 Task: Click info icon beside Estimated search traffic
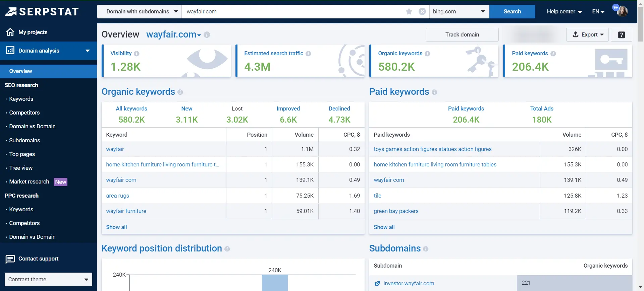(308, 54)
